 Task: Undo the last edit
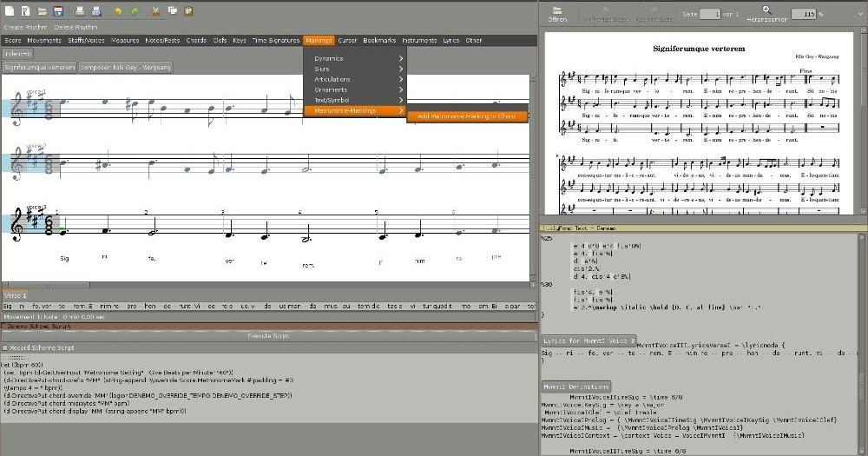tap(118, 11)
